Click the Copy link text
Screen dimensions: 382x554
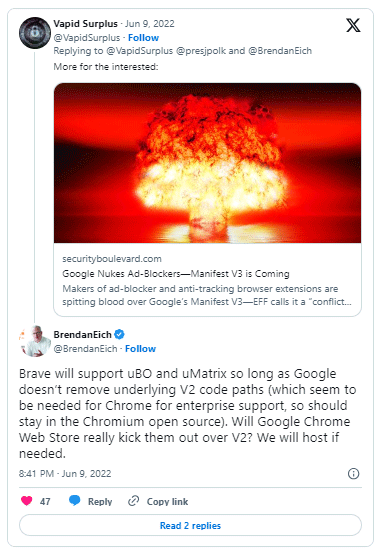pos(167,501)
